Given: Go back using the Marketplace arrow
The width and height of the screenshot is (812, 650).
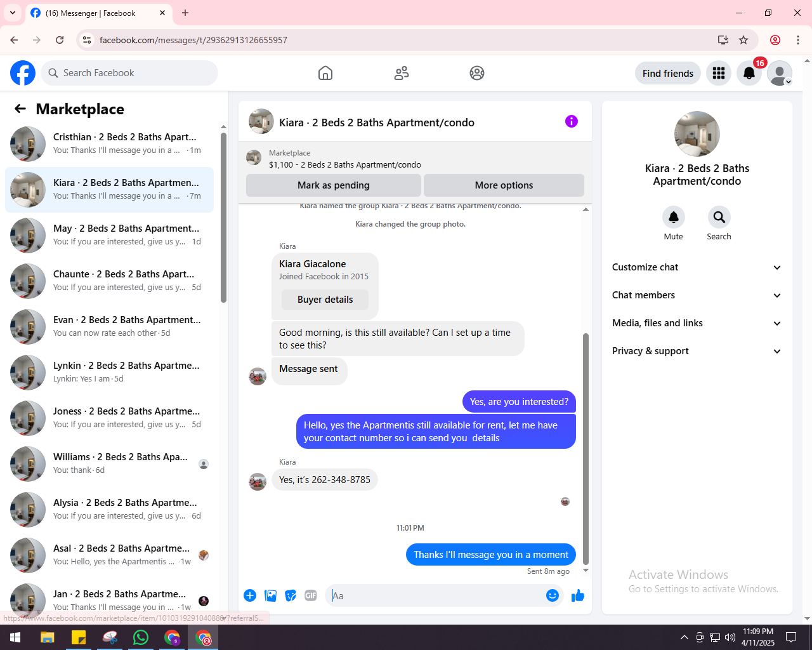Looking at the screenshot, I should [x=20, y=109].
